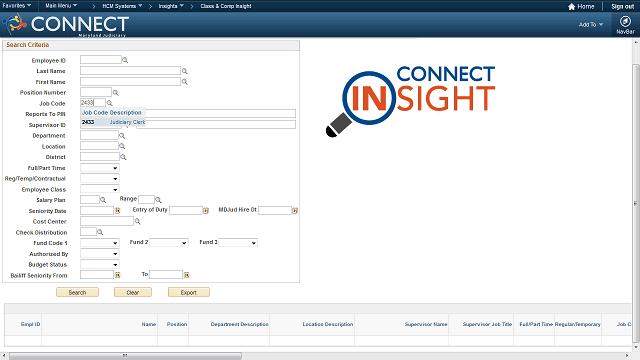Open the Insights breadcrumb menu
This screenshot has height=360, width=640.
(x=171, y=6)
